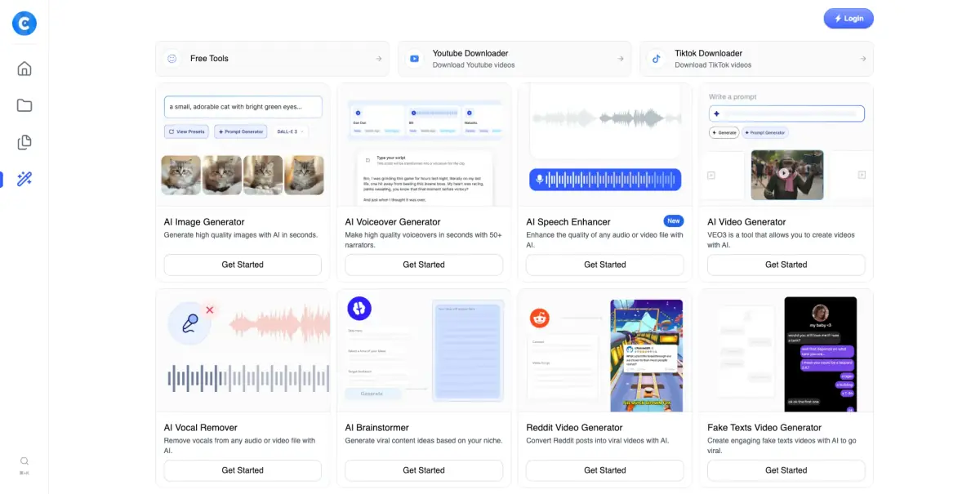This screenshot has height=494, width=980.
Task: Click the last cat thumbnail
Action: coord(304,175)
